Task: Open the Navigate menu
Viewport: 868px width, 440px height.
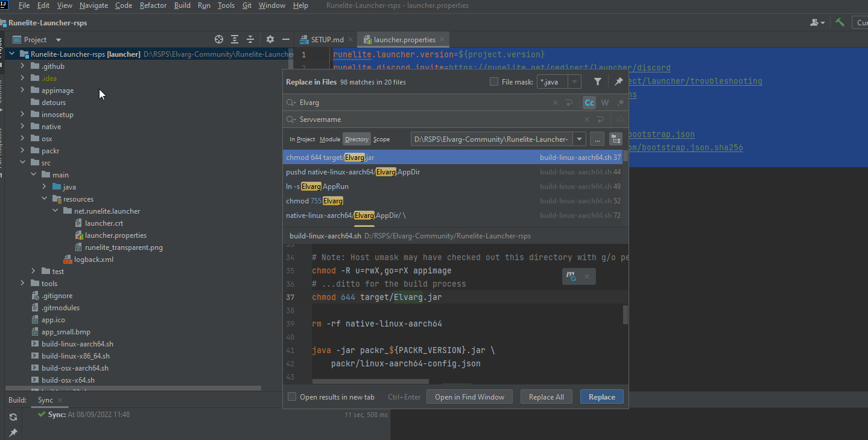Action: (x=93, y=5)
